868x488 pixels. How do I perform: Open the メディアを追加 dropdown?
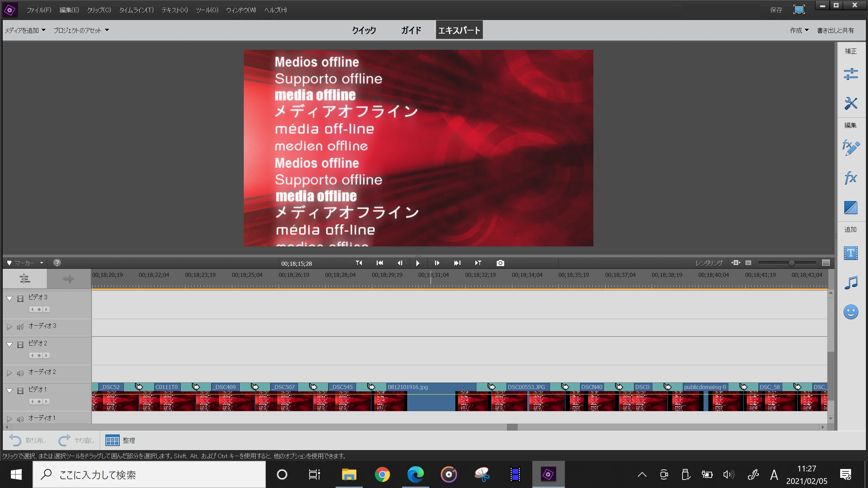coord(25,30)
